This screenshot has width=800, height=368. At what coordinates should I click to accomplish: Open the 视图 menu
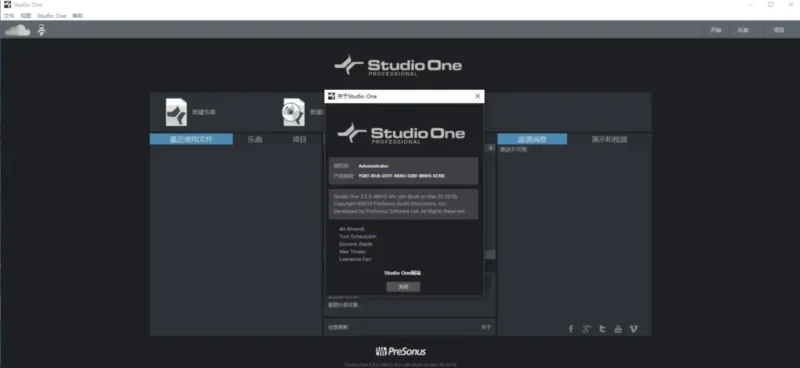pos(26,16)
